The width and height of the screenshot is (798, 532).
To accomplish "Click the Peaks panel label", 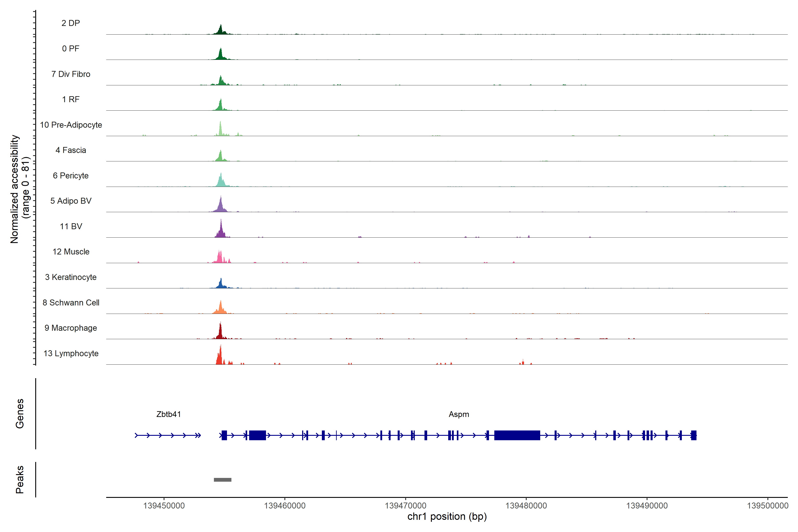I will coord(20,479).
